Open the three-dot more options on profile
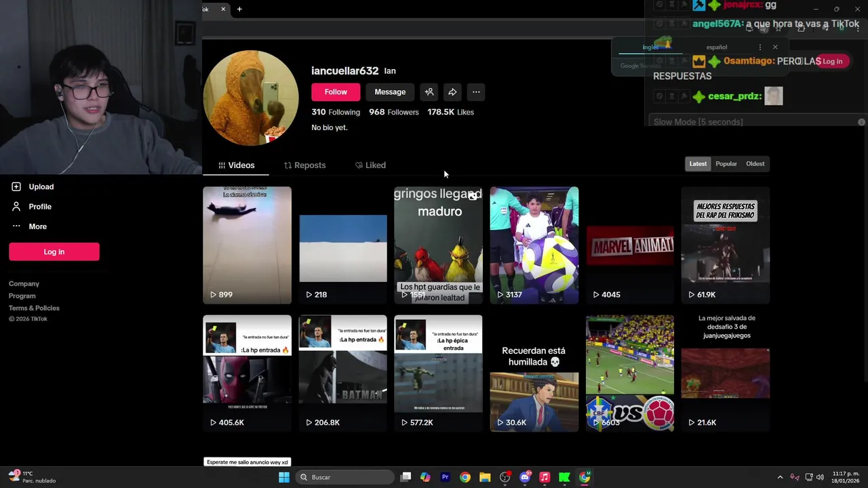This screenshot has height=488, width=868. 476,92
